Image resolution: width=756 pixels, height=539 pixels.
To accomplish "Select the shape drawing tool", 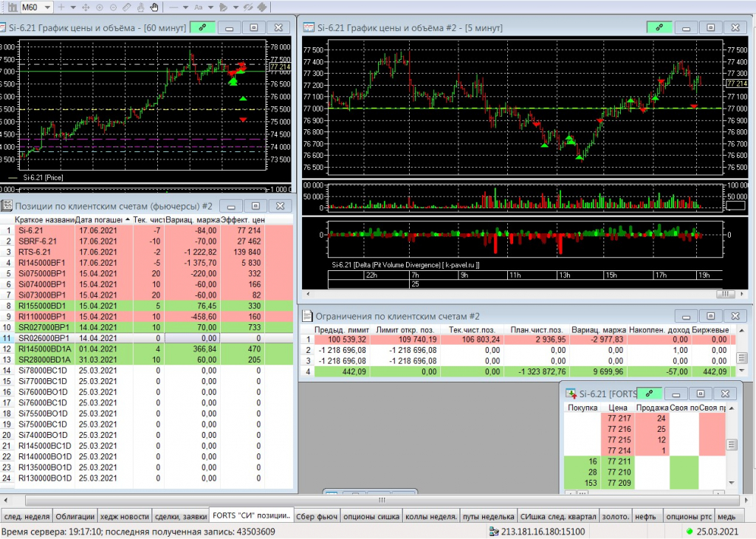I will pos(223,7).
